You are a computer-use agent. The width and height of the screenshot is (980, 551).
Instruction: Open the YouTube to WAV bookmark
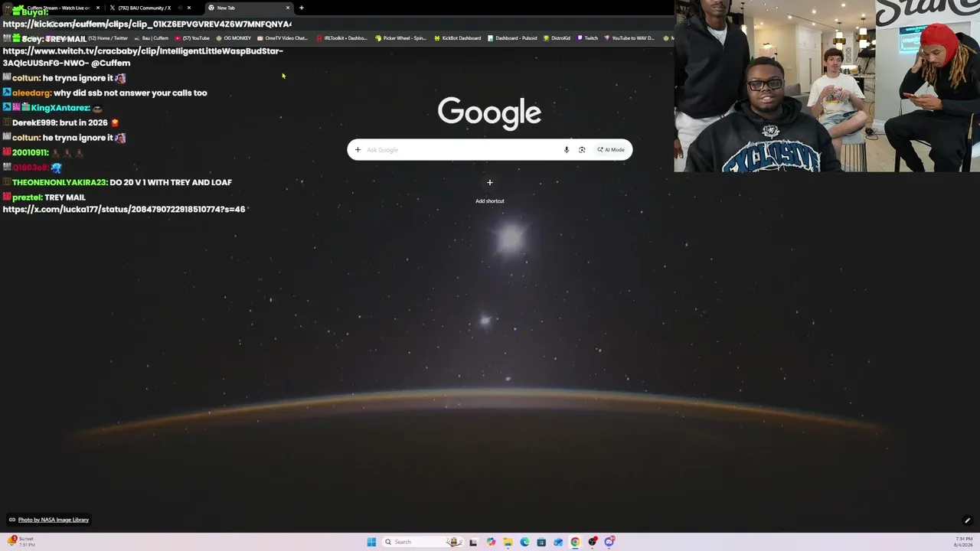tap(629, 38)
